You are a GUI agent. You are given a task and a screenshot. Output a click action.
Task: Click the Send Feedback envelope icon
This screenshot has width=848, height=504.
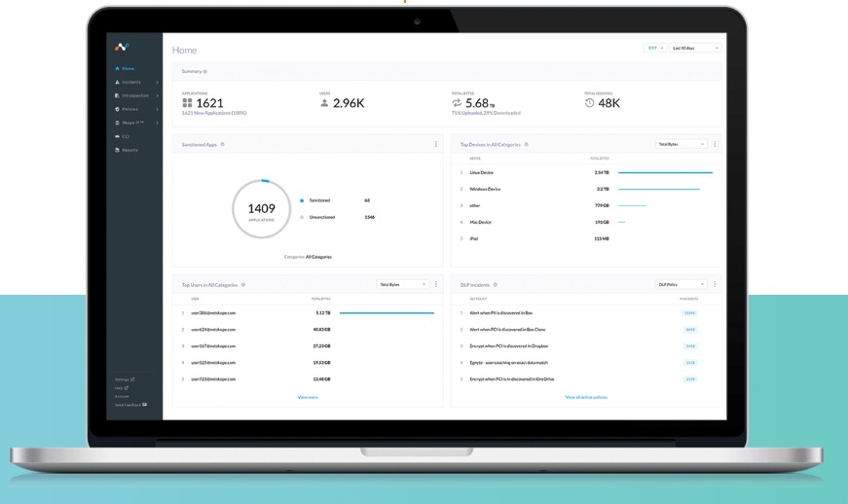pyautogui.click(x=144, y=405)
